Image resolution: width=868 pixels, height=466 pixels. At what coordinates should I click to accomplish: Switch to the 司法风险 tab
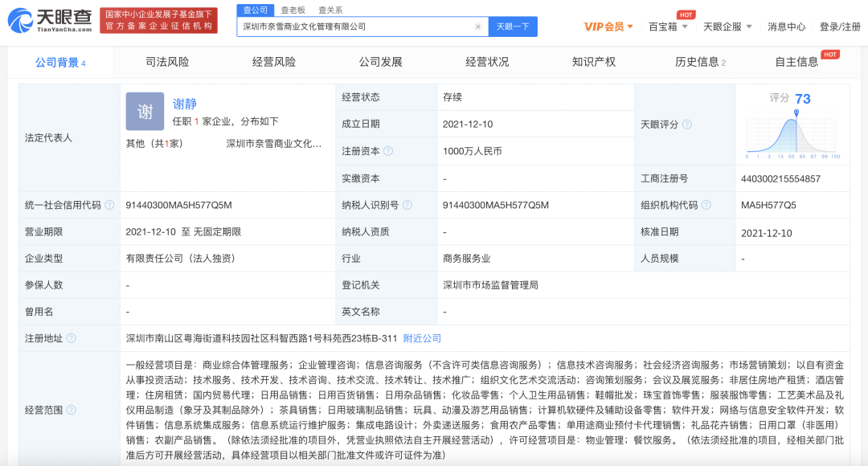click(167, 62)
